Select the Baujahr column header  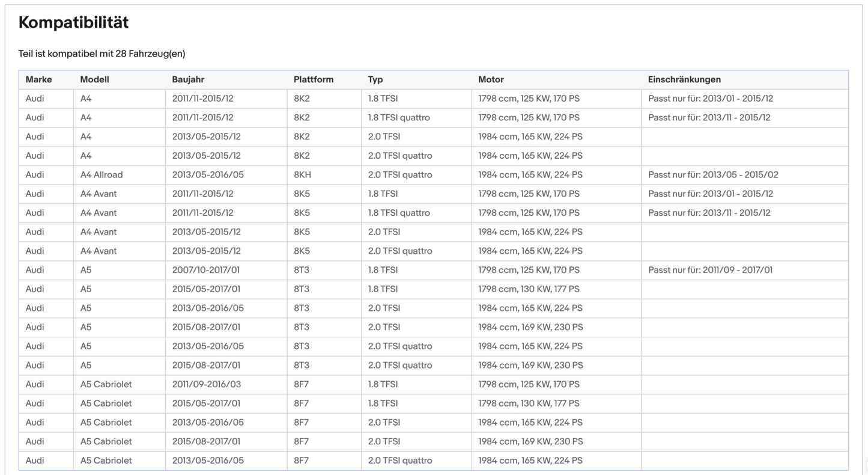click(189, 79)
